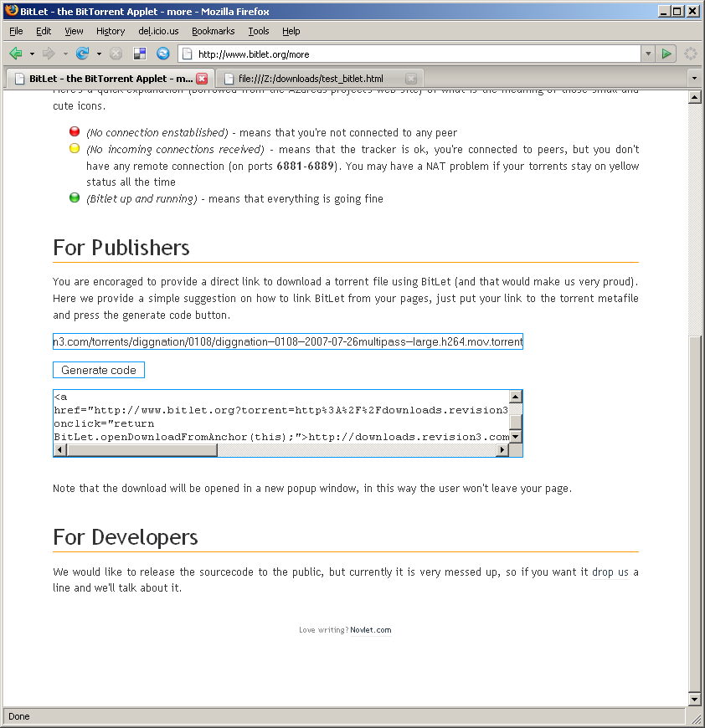This screenshot has height=728, width=705.
Task: Click the page icon in the address bar
Action: (188, 54)
